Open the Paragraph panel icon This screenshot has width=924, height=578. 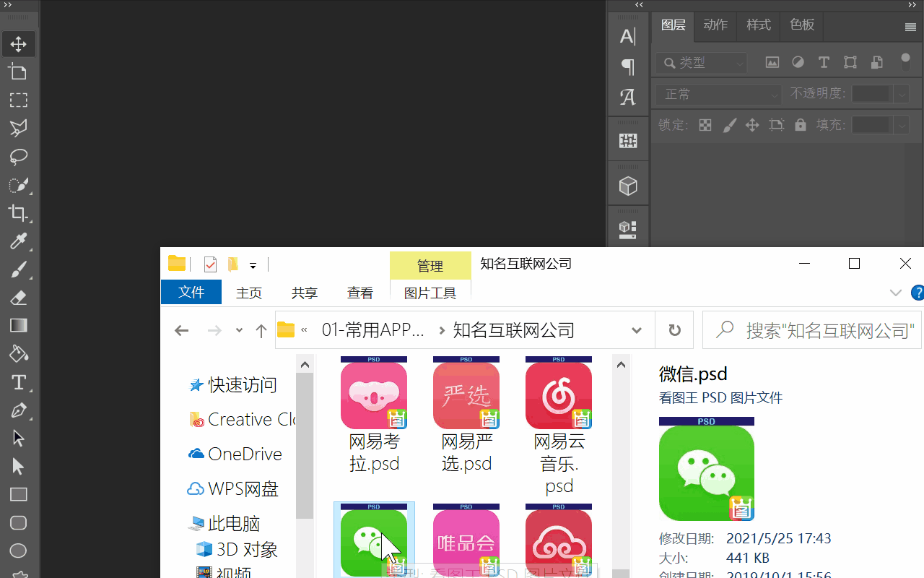[x=628, y=67]
